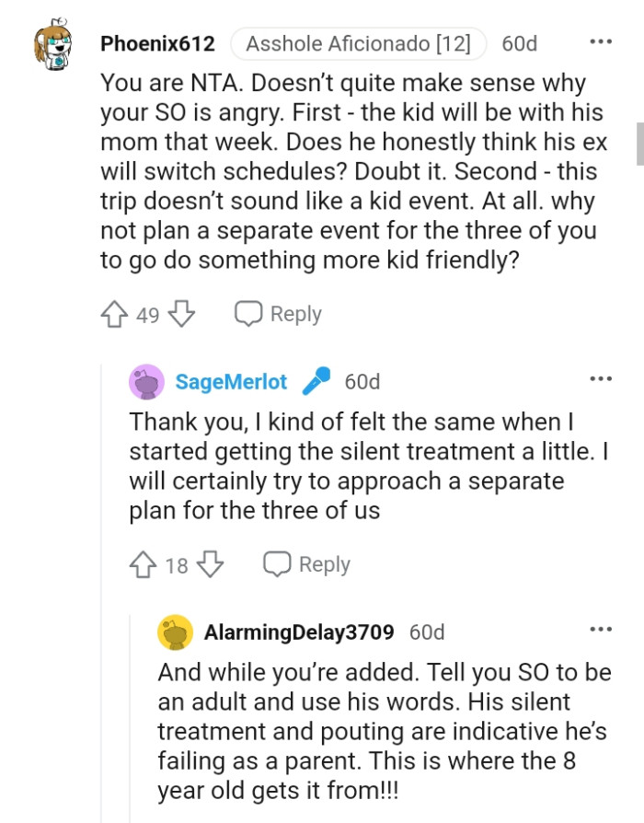The image size is (644, 823).
Task: Click the microphone icon beside SageMerlot's name
Action: click(316, 381)
